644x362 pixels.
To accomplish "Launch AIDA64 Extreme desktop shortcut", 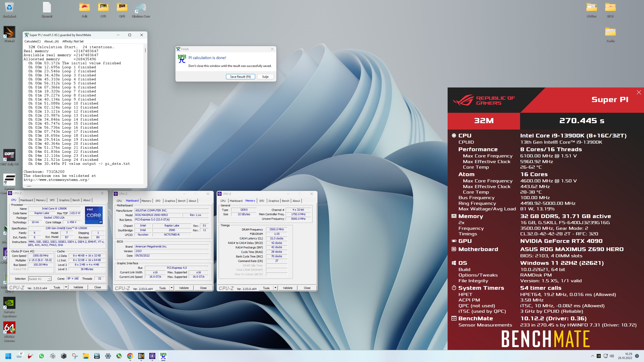I will coord(9,331).
